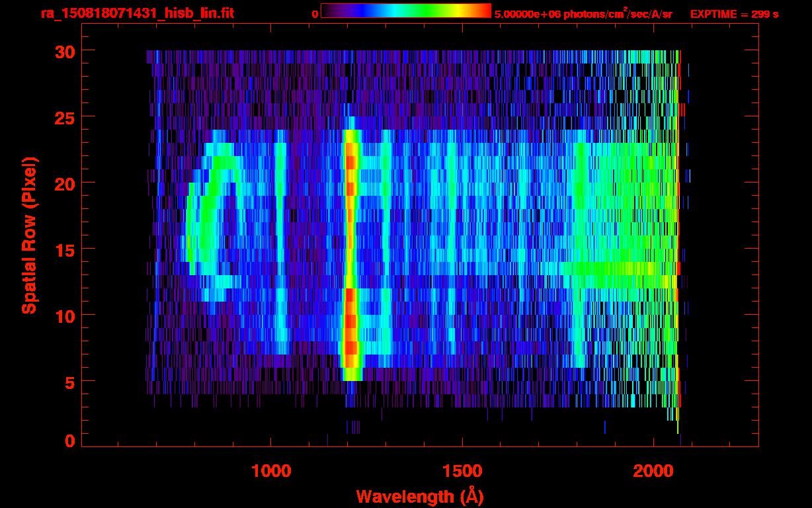The image size is (812, 508).
Task: Click the Wavelength (Å) axis title
Action: pyautogui.click(x=419, y=496)
